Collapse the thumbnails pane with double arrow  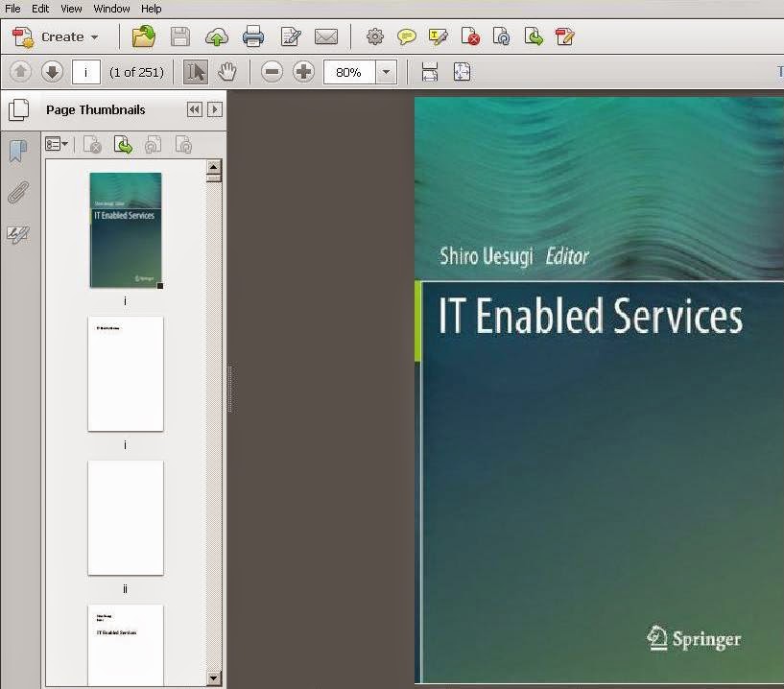click(x=195, y=109)
